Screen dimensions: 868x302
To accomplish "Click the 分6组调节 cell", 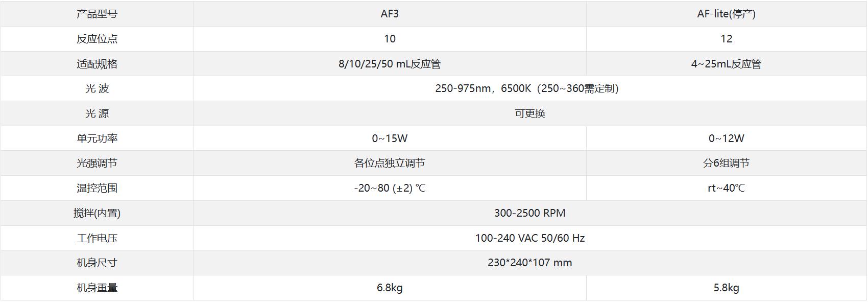I will 726,163.
